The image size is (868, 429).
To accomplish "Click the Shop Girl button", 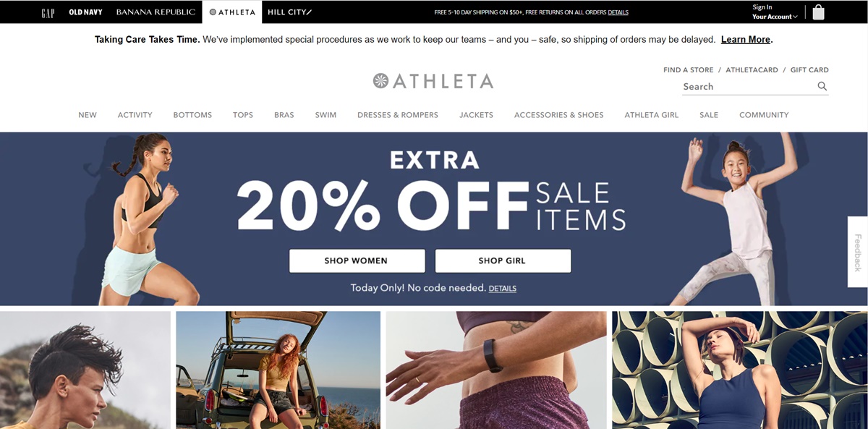I will 503,260.
